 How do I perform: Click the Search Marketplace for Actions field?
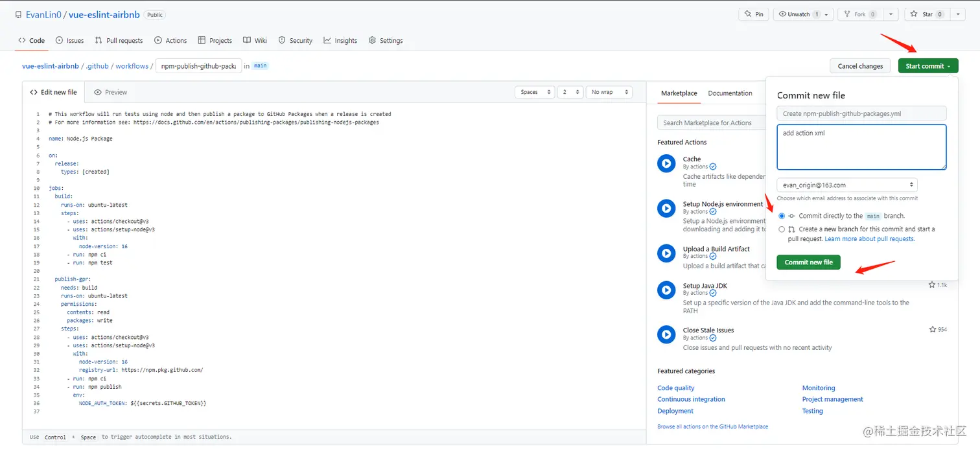coord(712,122)
